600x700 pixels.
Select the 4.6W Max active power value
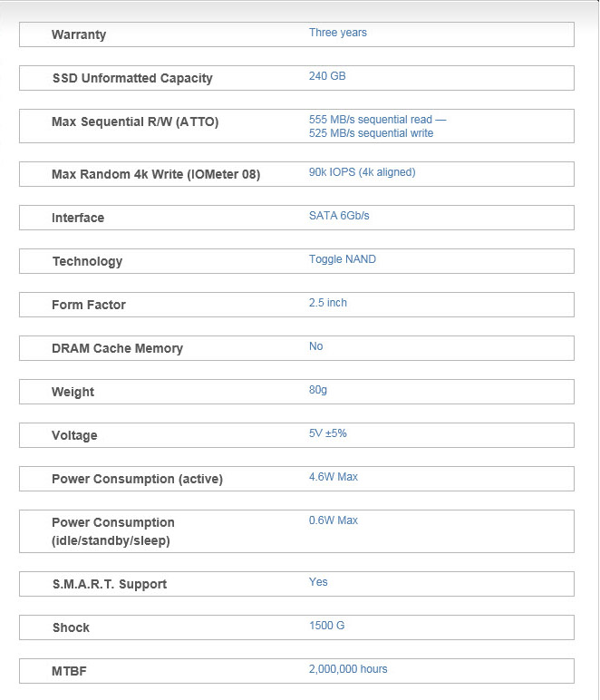click(334, 477)
